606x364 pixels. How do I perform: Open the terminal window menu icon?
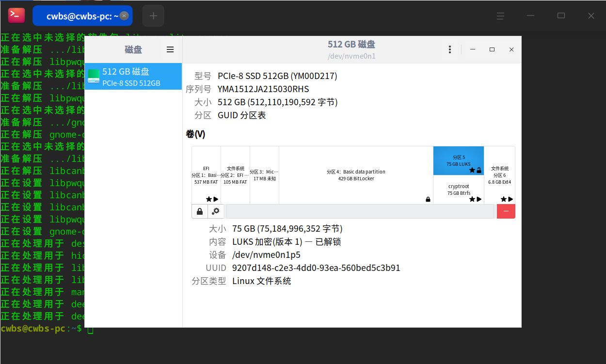pyautogui.click(x=501, y=16)
